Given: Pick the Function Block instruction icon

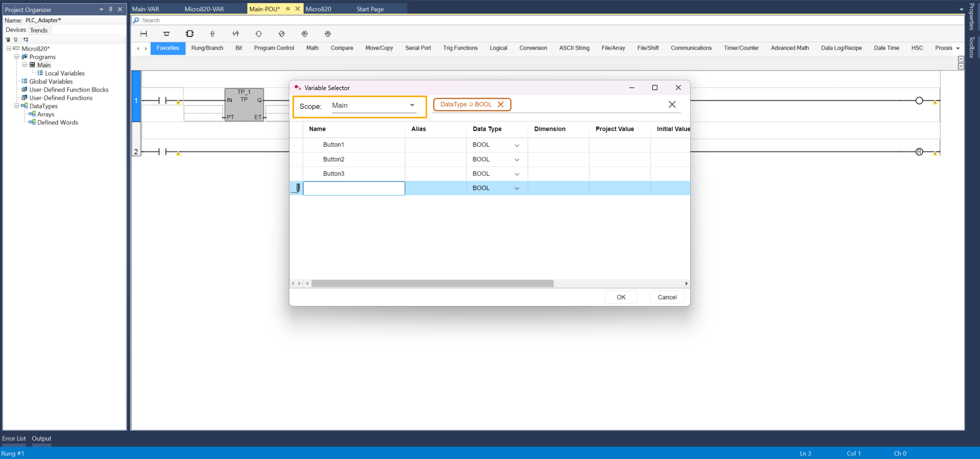Looking at the screenshot, I should point(190,34).
